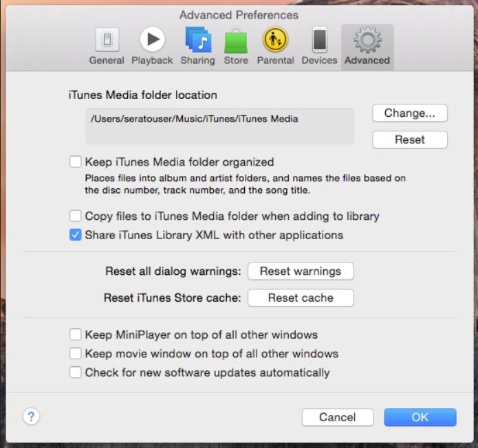Screen dimensions: 478x448
Task: Open the Parental controls icon
Action: [275, 41]
